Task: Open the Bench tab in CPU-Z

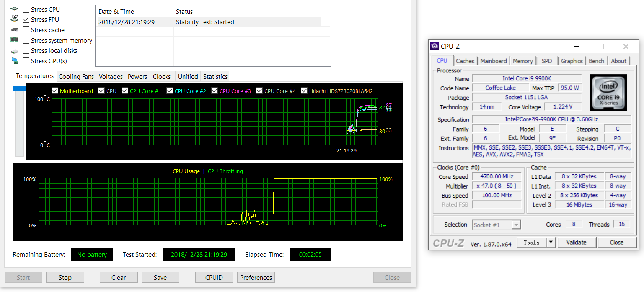Action: coord(596,61)
